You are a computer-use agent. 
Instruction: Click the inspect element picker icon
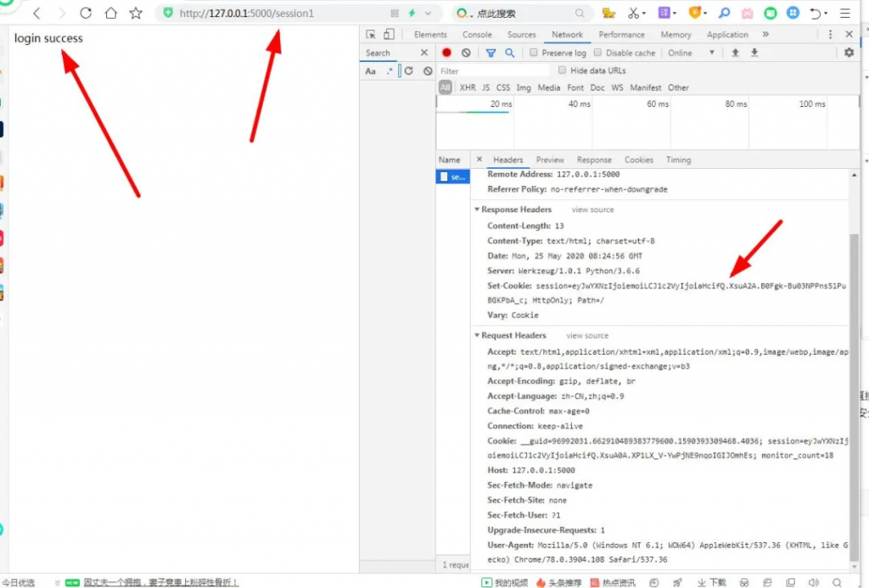point(372,35)
